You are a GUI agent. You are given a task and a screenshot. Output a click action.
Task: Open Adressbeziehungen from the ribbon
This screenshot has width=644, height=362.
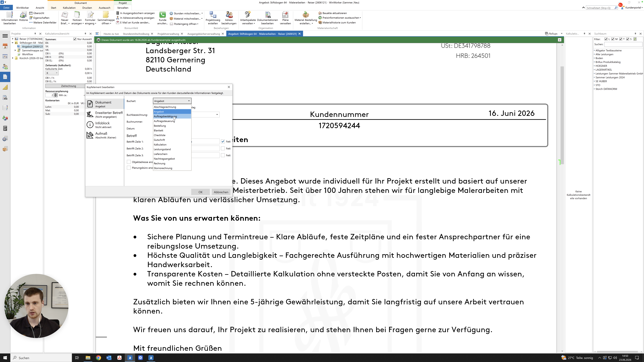click(x=229, y=18)
